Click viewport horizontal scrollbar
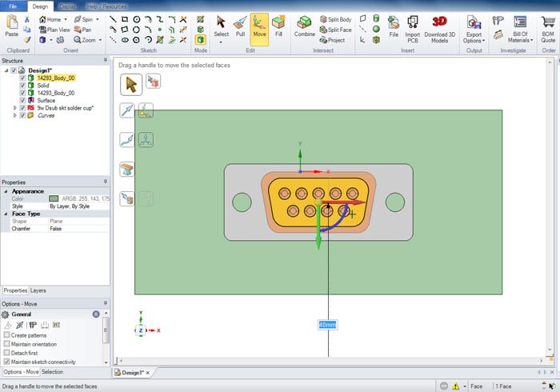 [330, 361]
